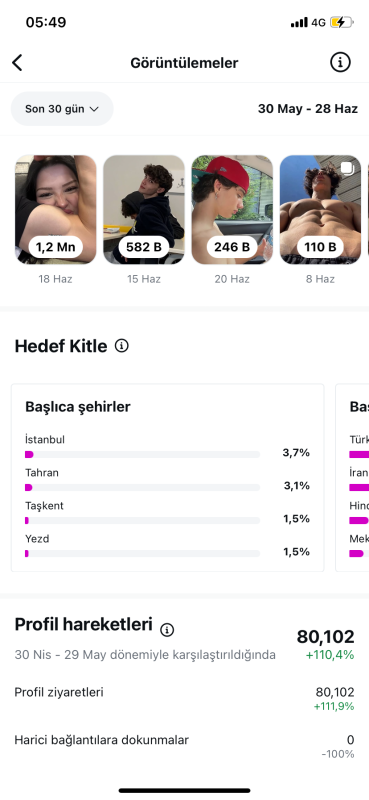Tap the cellular signal bars icon
The height and width of the screenshot is (800, 369).
(299, 22)
